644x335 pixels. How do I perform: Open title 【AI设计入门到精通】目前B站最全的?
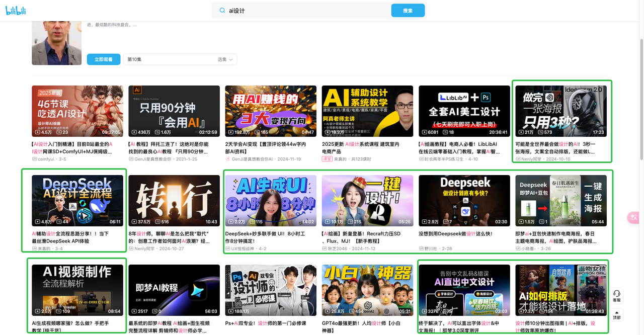[x=72, y=147]
